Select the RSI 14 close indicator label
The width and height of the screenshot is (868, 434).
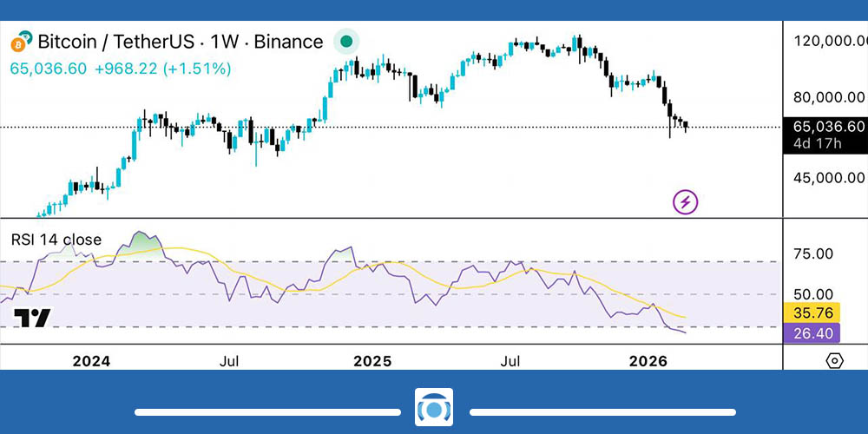click(56, 240)
